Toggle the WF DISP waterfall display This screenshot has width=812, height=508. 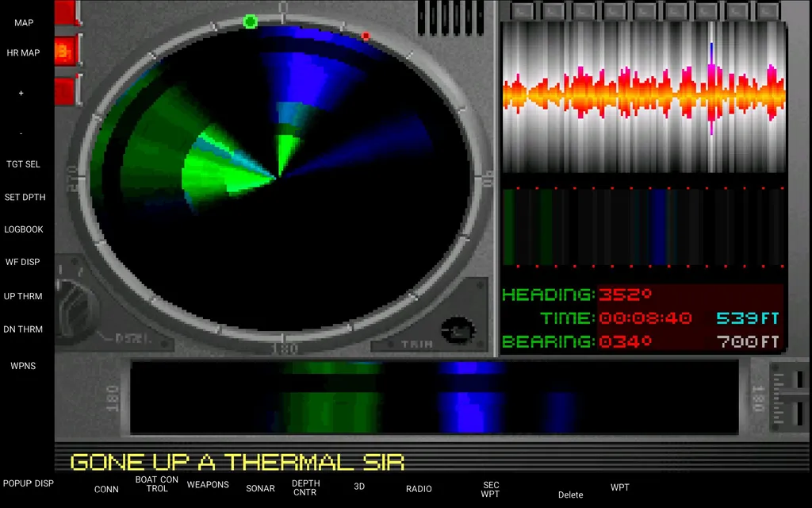coord(22,262)
